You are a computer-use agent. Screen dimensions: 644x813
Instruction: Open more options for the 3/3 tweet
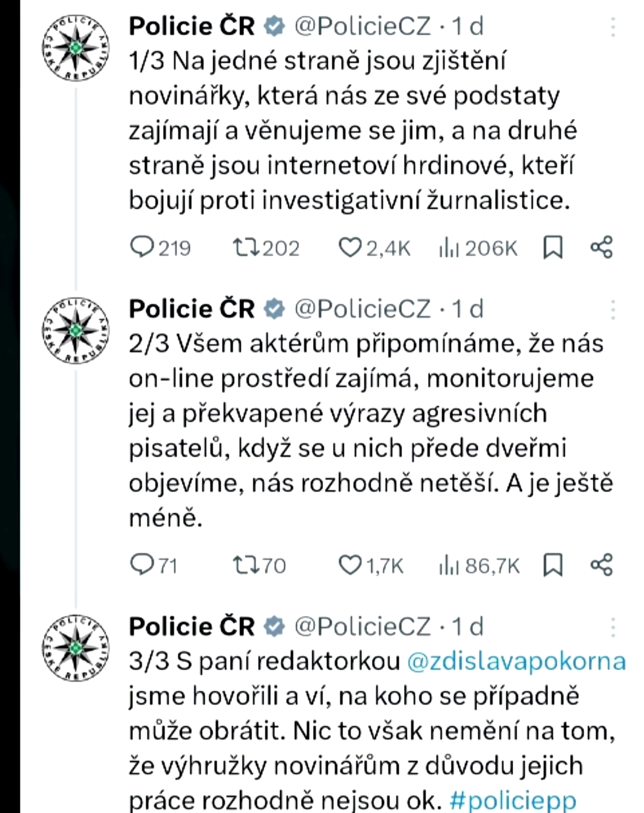pyautogui.click(x=613, y=628)
